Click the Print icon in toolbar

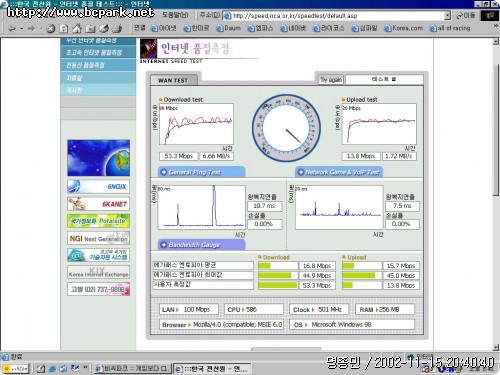tap(117, 29)
